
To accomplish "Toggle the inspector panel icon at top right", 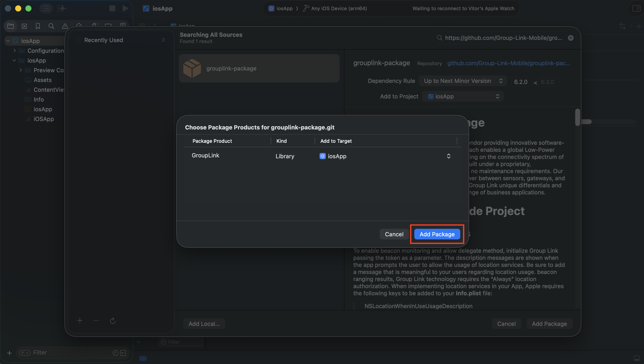I will (x=636, y=8).
